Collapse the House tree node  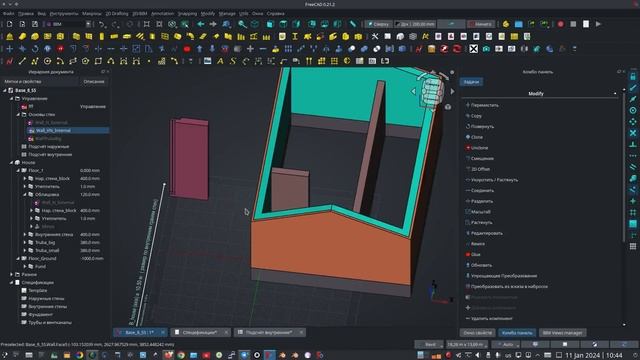tap(11, 162)
